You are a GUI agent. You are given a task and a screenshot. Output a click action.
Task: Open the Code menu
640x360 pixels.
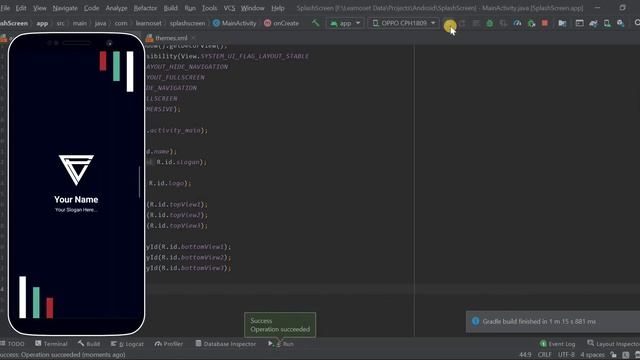(x=91, y=8)
